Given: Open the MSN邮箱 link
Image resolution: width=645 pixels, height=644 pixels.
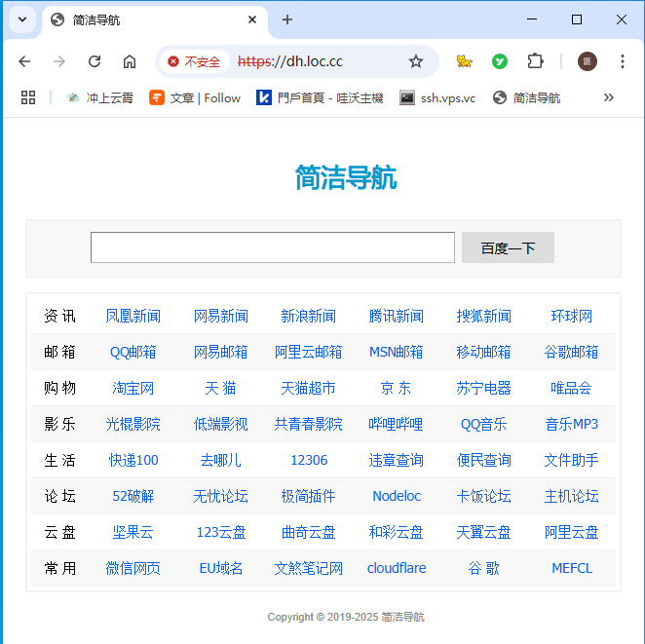Looking at the screenshot, I should click(x=397, y=352).
